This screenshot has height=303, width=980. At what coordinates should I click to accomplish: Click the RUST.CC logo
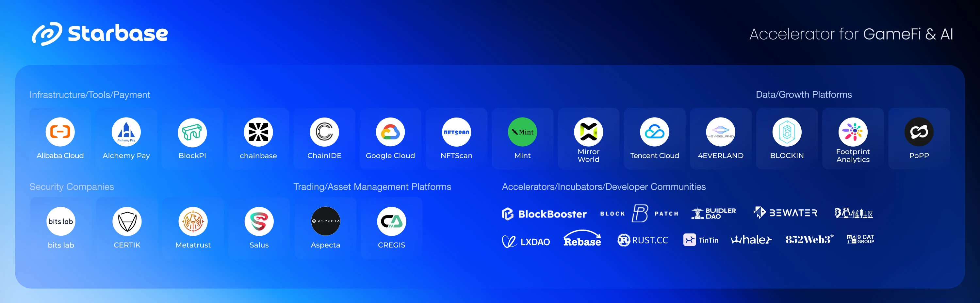point(643,240)
